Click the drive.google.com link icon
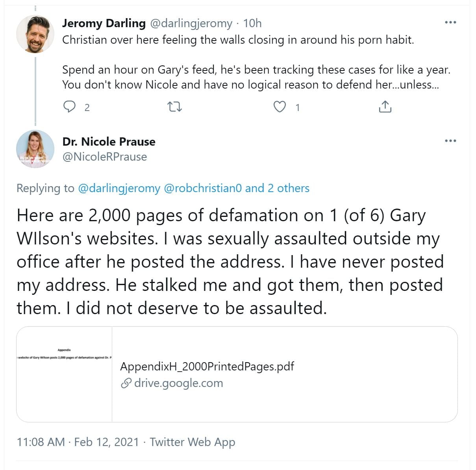Viewport: 476px width, 470px height. click(126, 383)
